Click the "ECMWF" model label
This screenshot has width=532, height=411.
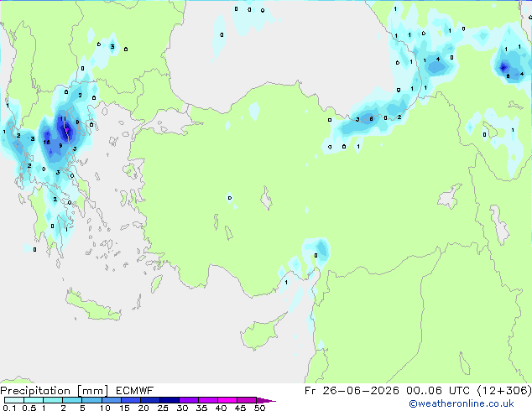click(x=135, y=391)
